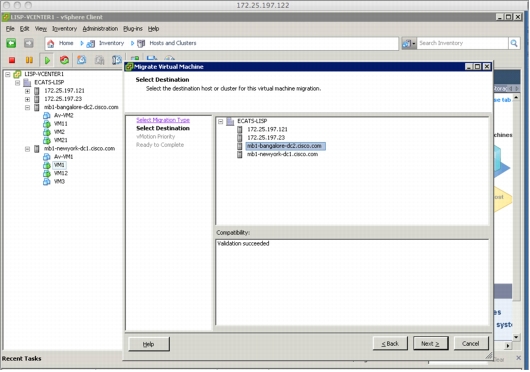Collapse ECATS-LISP in the Migrate dialog tree
The width and height of the screenshot is (530, 372).
(221, 121)
